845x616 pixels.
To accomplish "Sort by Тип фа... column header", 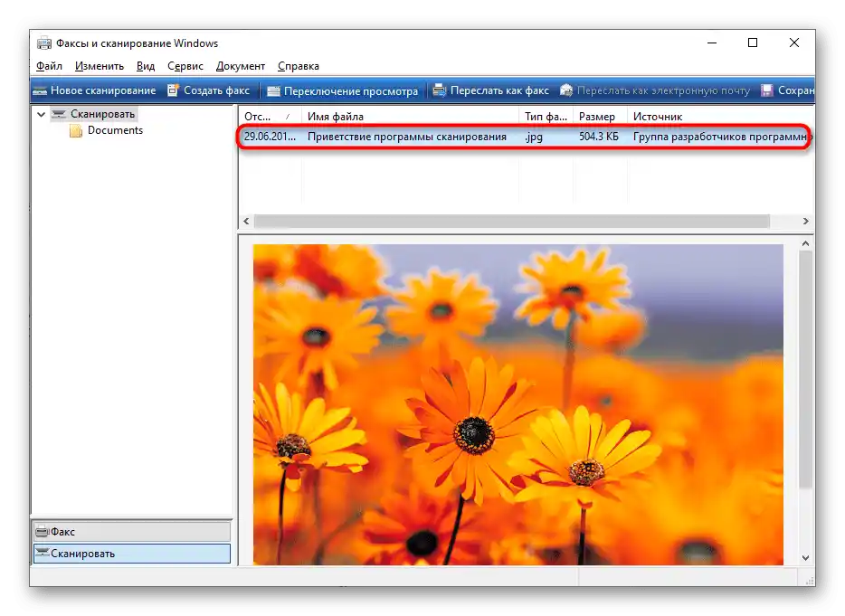I will pyautogui.click(x=546, y=117).
